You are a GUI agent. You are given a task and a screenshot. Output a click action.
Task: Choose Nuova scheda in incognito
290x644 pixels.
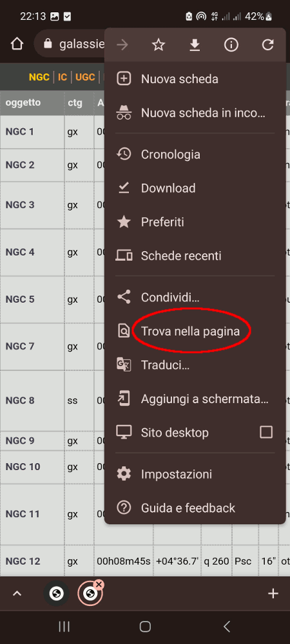coord(195,113)
